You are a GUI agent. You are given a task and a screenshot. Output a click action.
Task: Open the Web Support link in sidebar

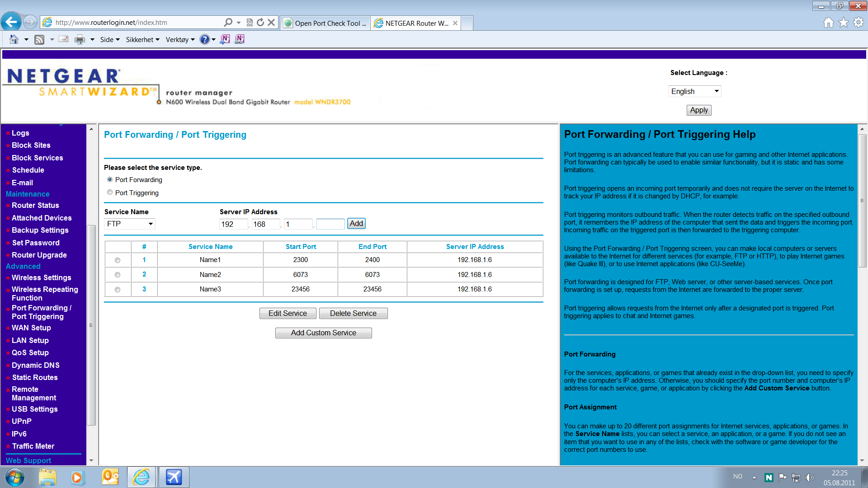pyautogui.click(x=28, y=460)
